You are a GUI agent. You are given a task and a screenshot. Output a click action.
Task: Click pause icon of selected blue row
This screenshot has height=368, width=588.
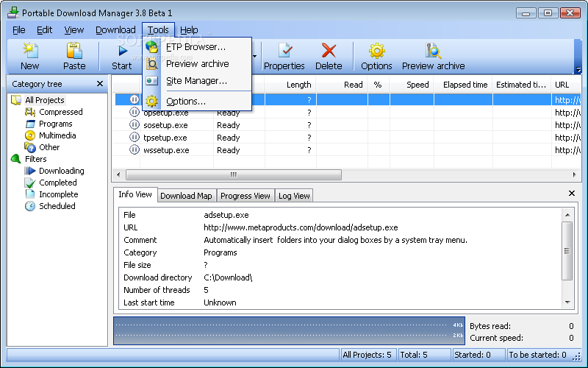(x=135, y=99)
